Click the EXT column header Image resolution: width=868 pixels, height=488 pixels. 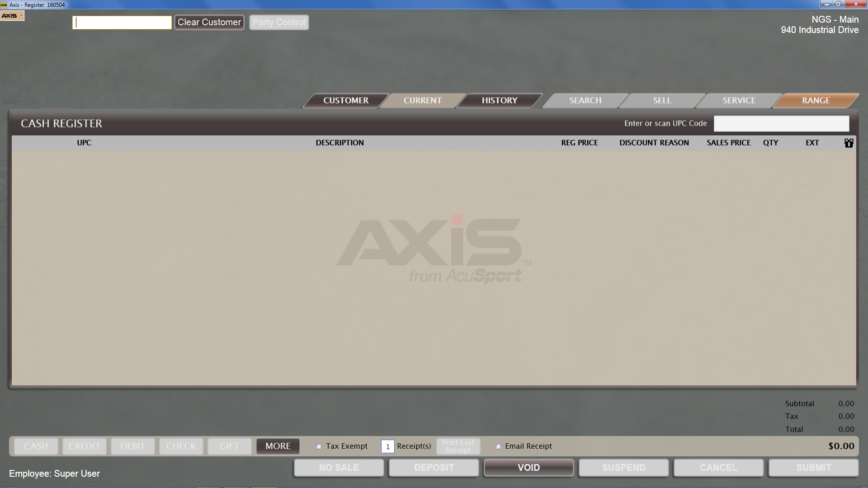[x=812, y=143]
